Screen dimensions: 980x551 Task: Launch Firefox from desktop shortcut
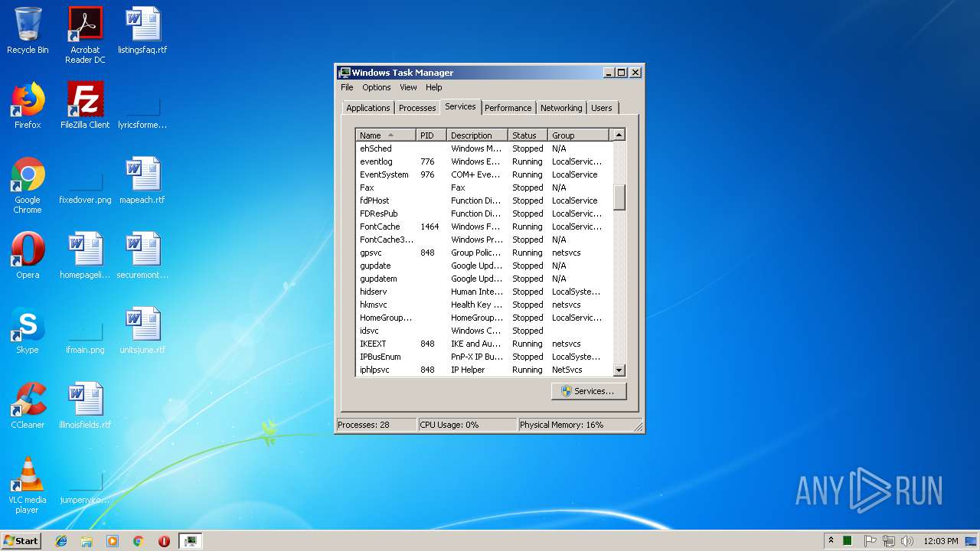pos(28,106)
